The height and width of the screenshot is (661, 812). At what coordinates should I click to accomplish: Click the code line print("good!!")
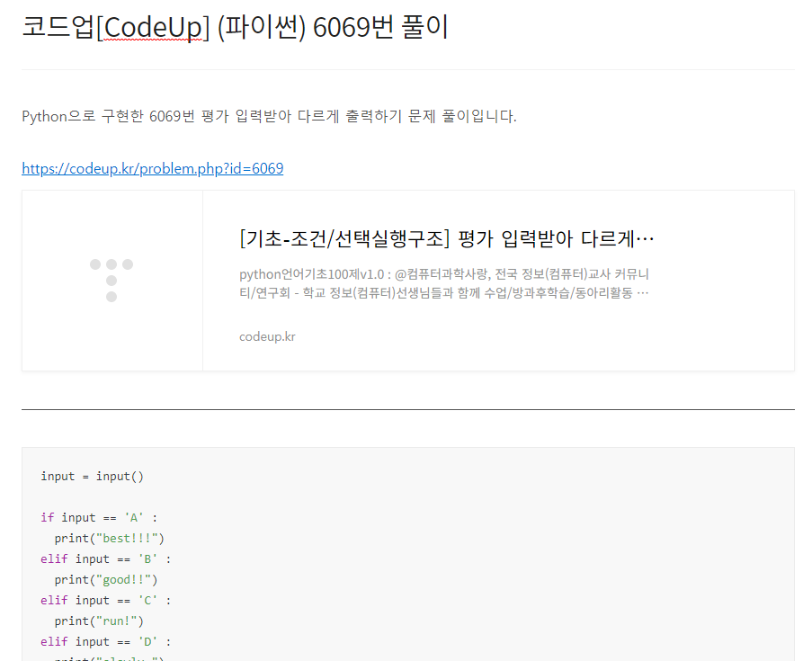coord(105,580)
